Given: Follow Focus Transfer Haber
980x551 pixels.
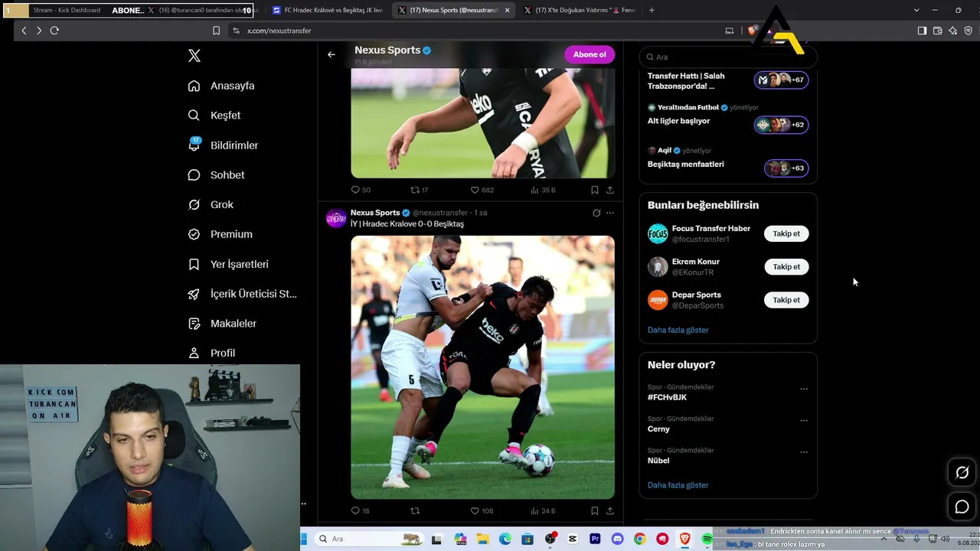Looking at the screenshot, I should tap(786, 233).
